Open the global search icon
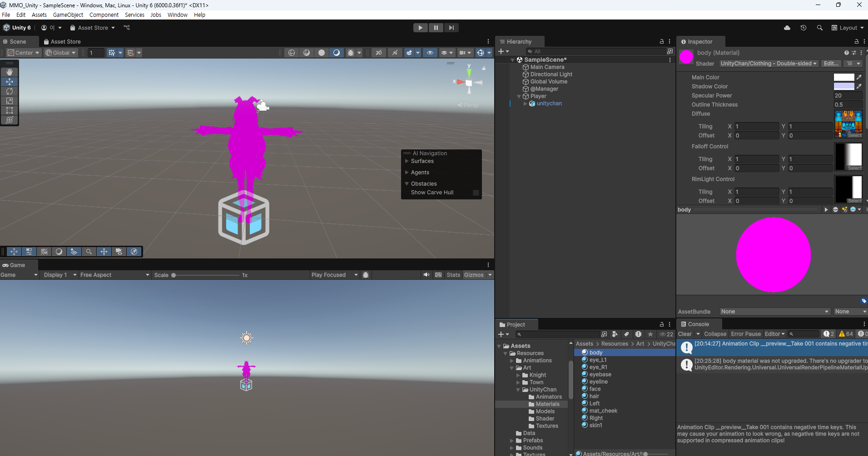Image resolution: width=868 pixels, height=456 pixels. [x=820, y=28]
